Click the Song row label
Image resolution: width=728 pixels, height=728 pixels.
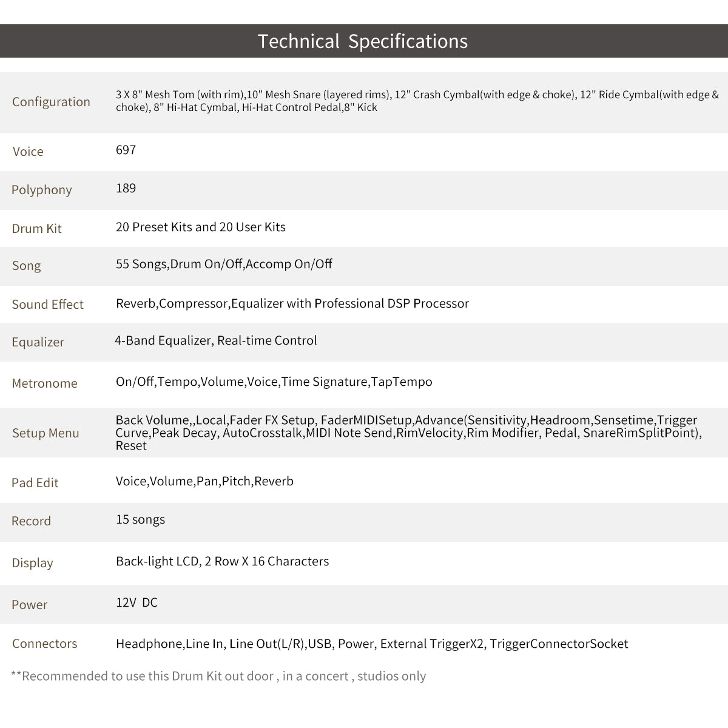click(x=26, y=266)
